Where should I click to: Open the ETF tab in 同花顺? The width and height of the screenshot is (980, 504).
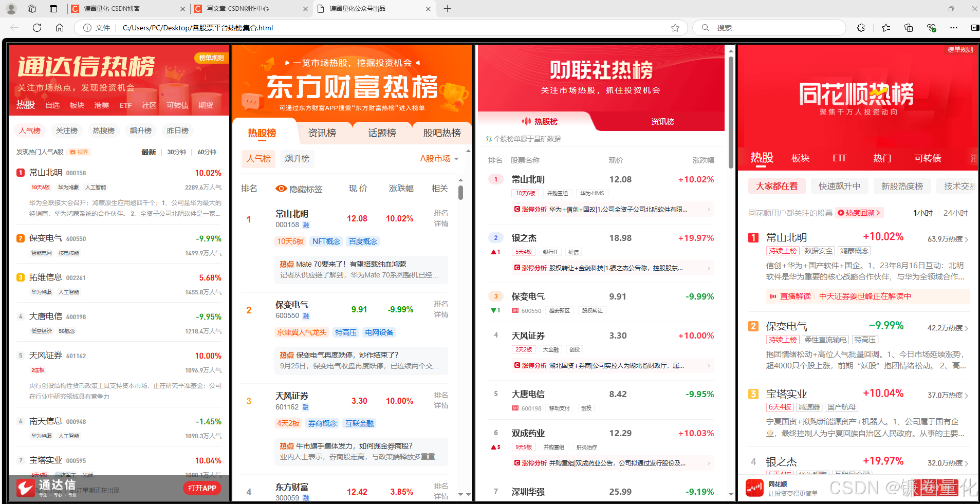click(x=840, y=158)
